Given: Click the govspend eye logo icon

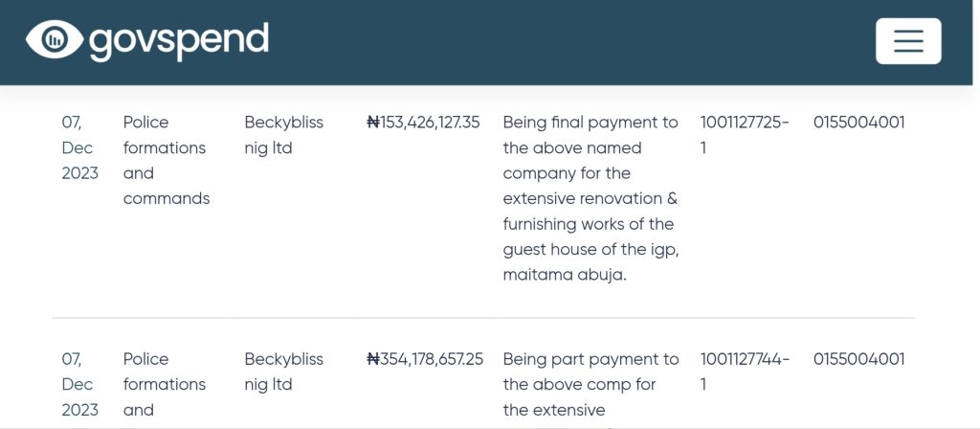Looking at the screenshot, I should (55, 39).
